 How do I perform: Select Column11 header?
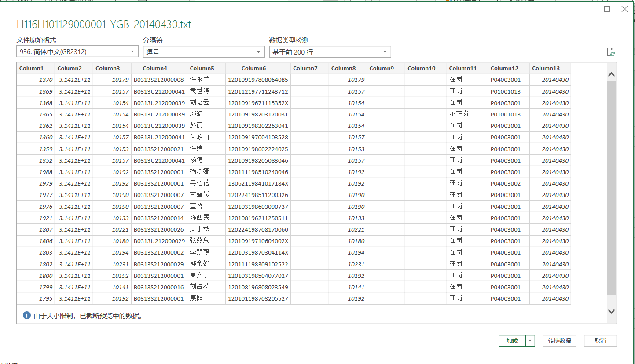pyautogui.click(x=467, y=68)
